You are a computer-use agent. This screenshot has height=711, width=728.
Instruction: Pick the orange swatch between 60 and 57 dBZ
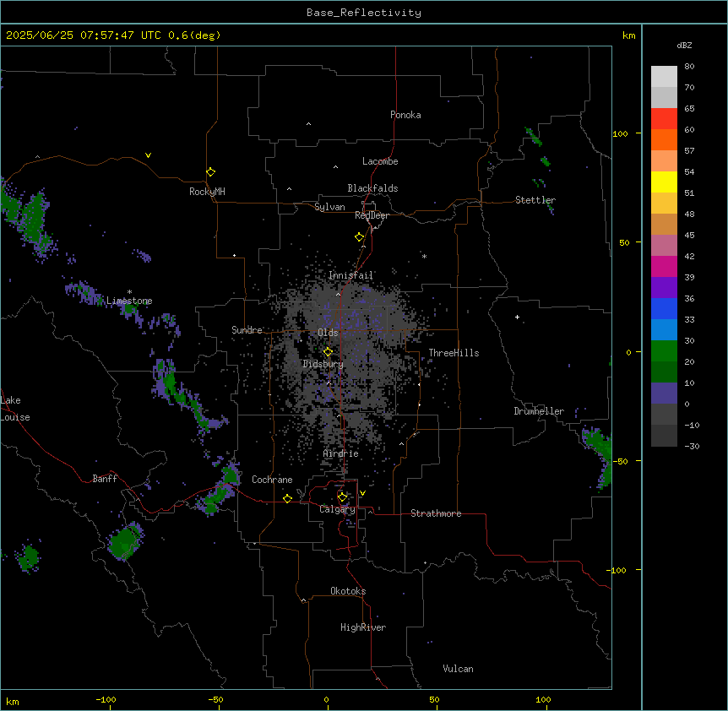click(664, 139)
